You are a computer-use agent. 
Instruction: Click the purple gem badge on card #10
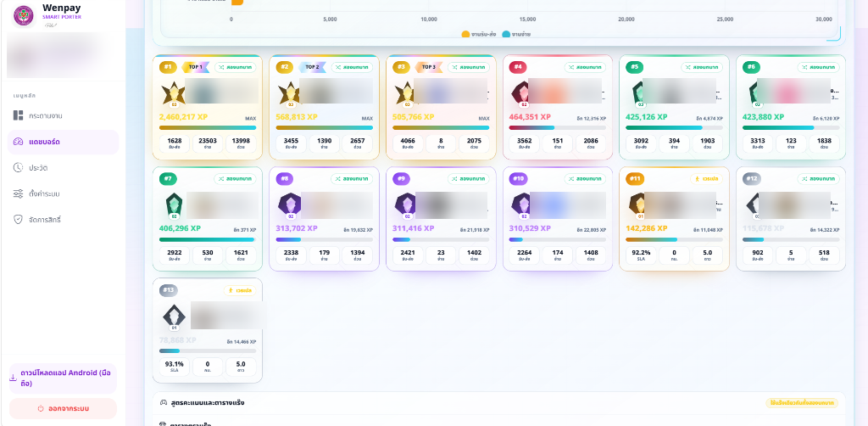tap(523, 206)
